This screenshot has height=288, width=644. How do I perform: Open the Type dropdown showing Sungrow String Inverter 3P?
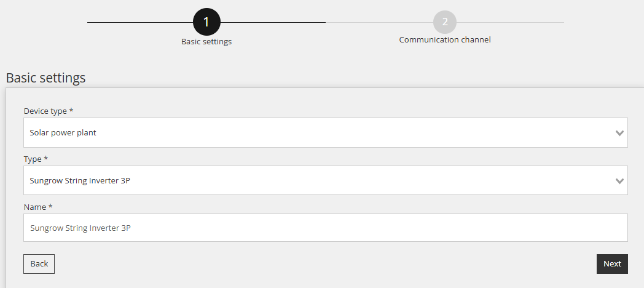tap(325, 180)
